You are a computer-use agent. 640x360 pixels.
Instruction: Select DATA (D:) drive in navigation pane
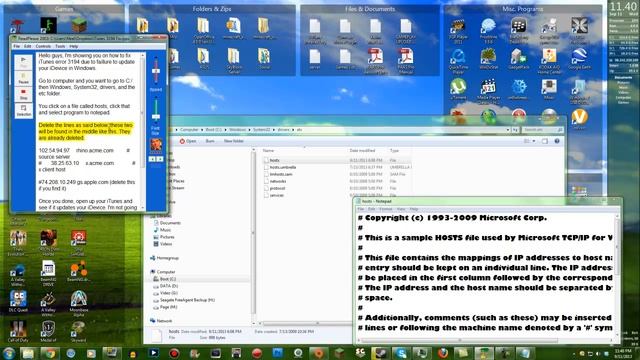169,286
